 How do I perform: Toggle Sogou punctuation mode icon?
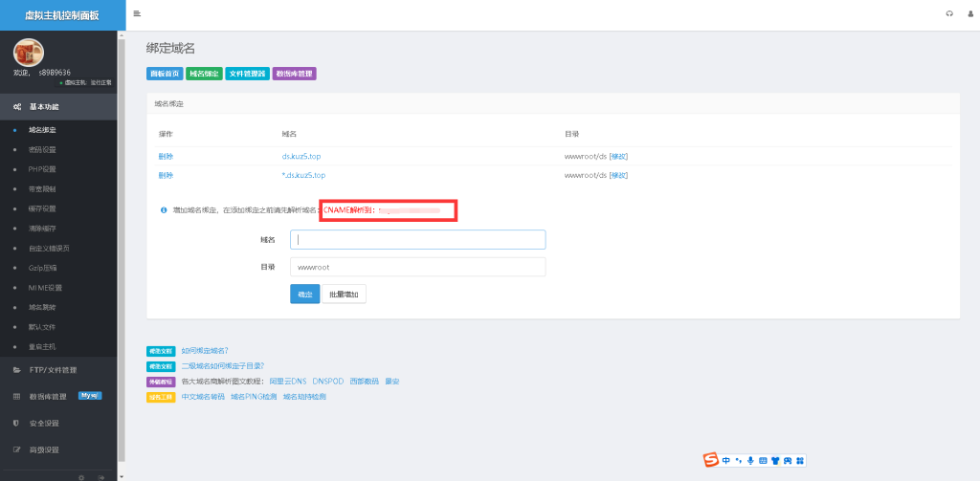click(x=738, y=460)
